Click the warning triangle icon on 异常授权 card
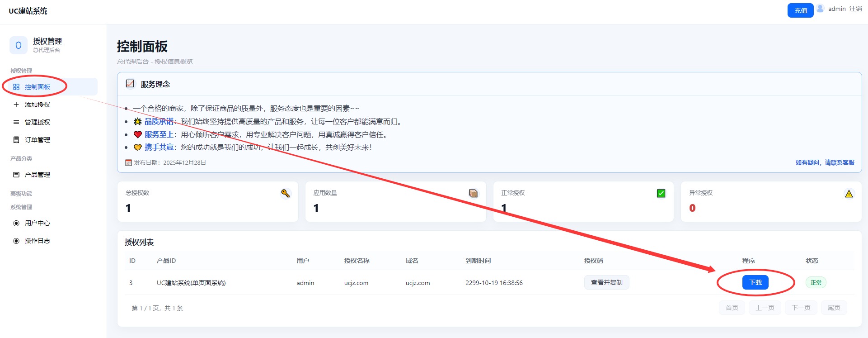 [x=849, y=194]
